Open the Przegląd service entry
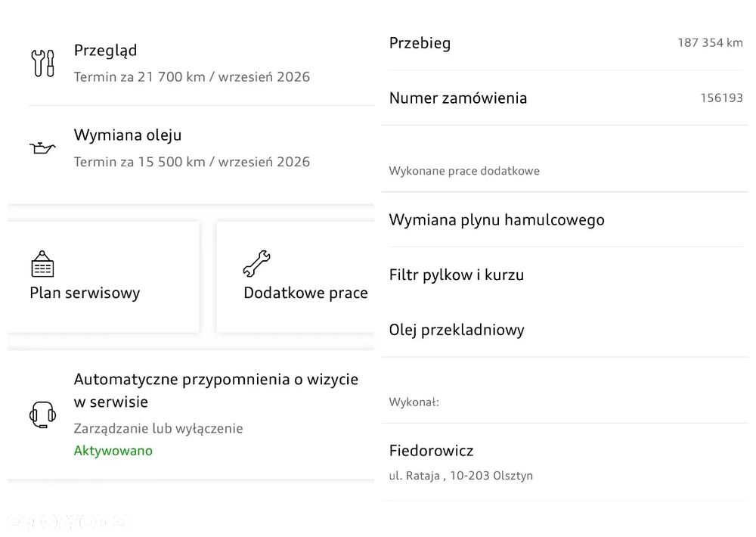The image size is (756, 537). 192,63
